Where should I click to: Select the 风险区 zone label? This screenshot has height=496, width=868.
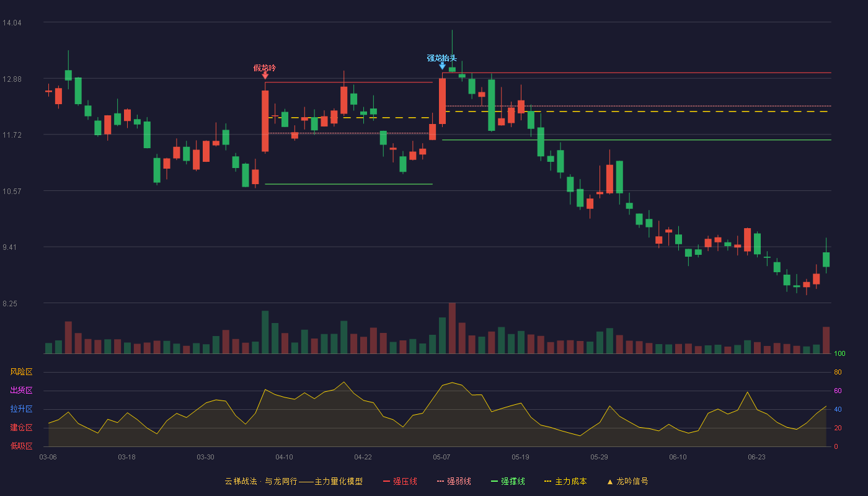coord(21,372)
